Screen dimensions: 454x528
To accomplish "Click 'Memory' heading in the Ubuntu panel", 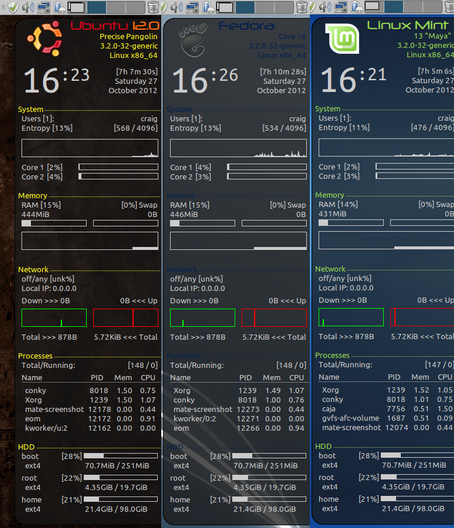I will 32,196.
